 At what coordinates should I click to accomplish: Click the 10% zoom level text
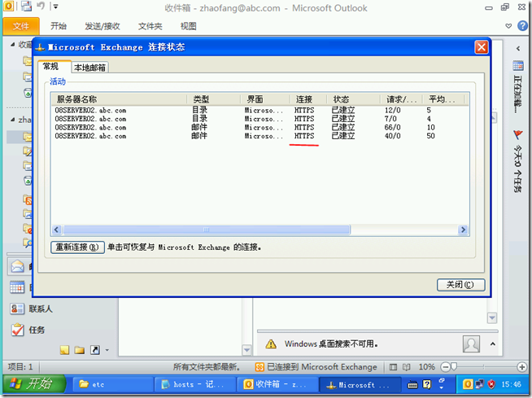click(x=427, y=367)
